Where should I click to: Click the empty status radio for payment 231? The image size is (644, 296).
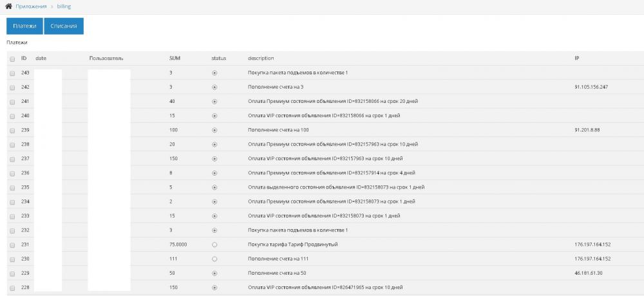click(214, 245)
